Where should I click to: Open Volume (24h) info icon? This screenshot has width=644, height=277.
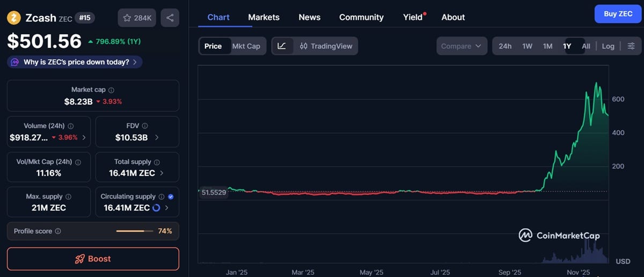pos(70,126)
